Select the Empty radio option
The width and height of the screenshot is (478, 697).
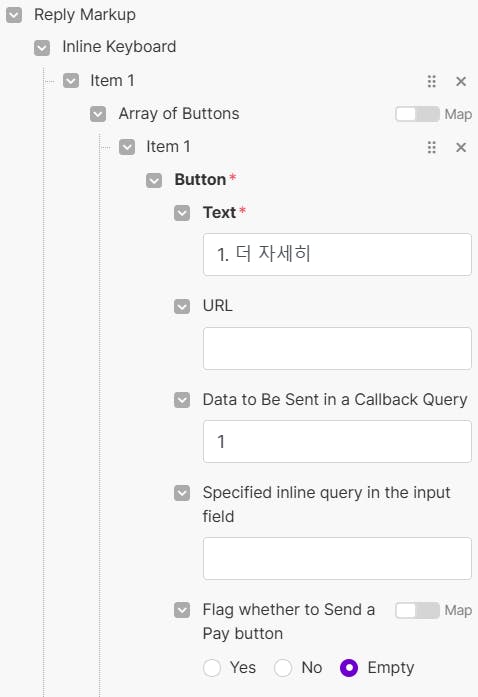click(x=349, y=668)
